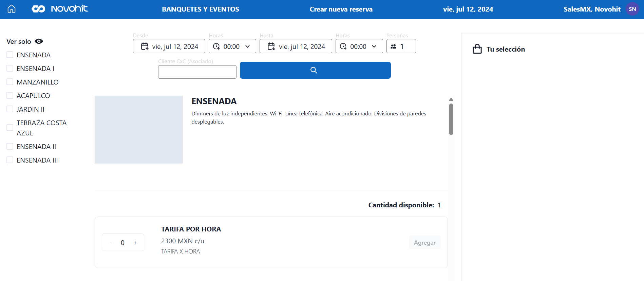Click the blue search magnifier button
Screen dimensions: 644x281
[315, 70]
